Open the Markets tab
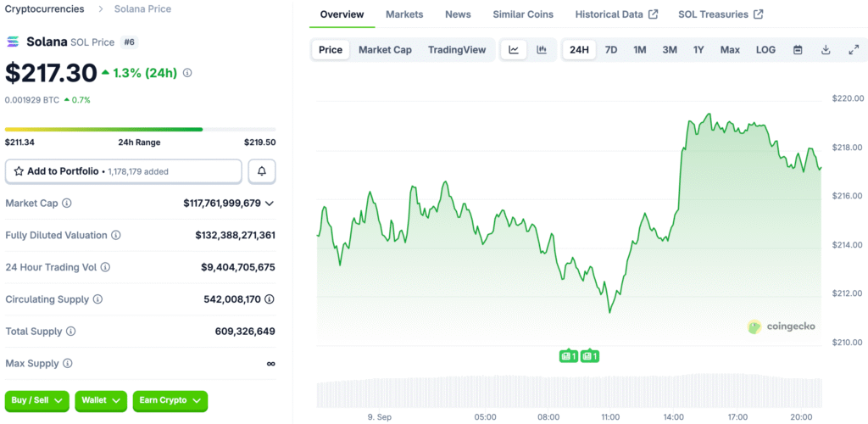 point(404,14)
